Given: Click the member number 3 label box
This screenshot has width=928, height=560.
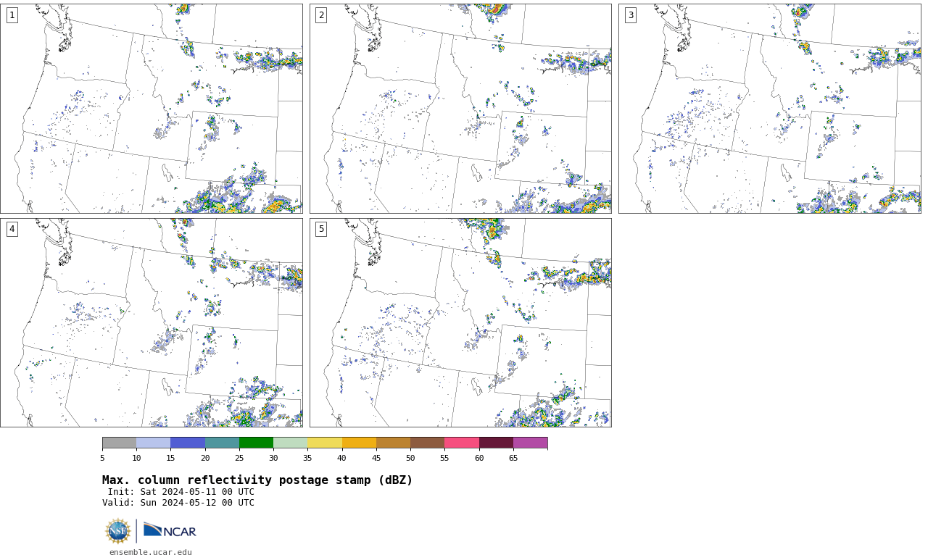Looking at the screenshot, I should (x=631, y=15).
